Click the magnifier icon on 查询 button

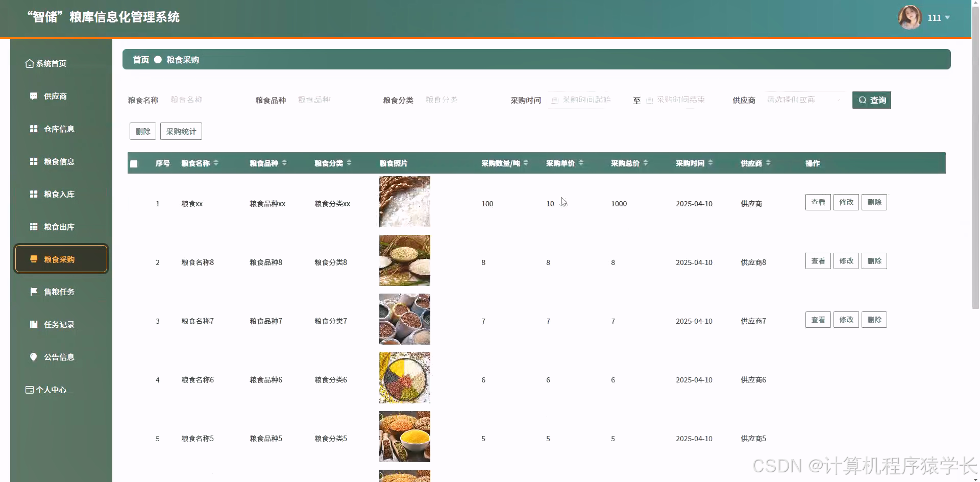coord(863,100)
